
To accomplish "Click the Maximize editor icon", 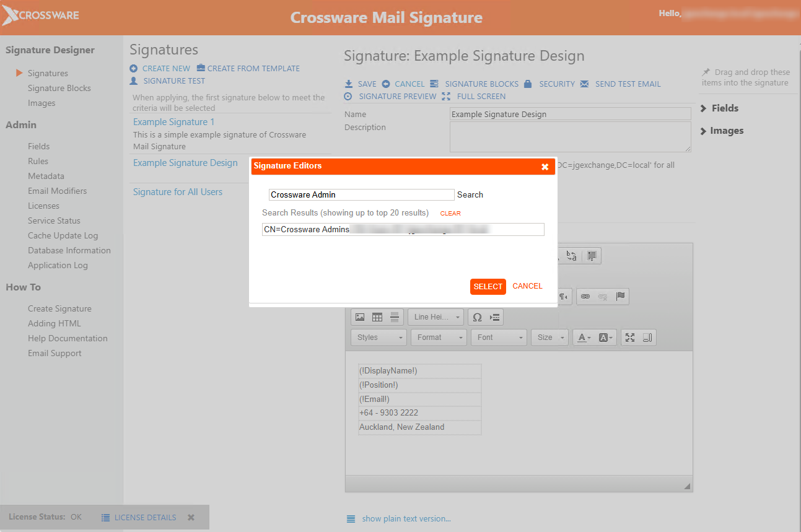I will tap(630, 338).
